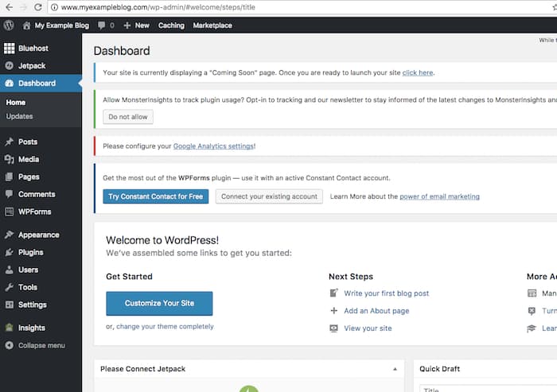Click the Collapse menu arrow icon
This screenshot has height=392, width=557.
point(10,345)
